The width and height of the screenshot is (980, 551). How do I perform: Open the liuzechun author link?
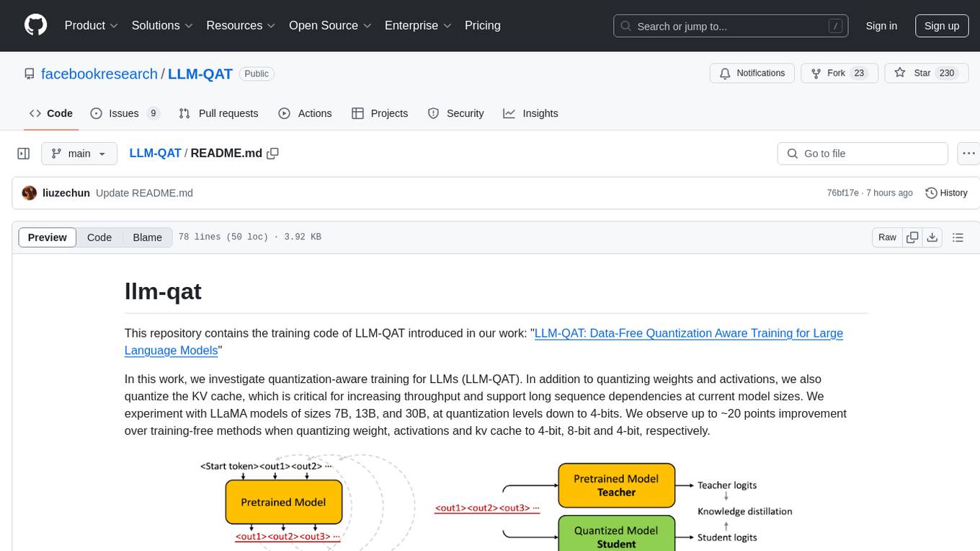tap(66, 193)
